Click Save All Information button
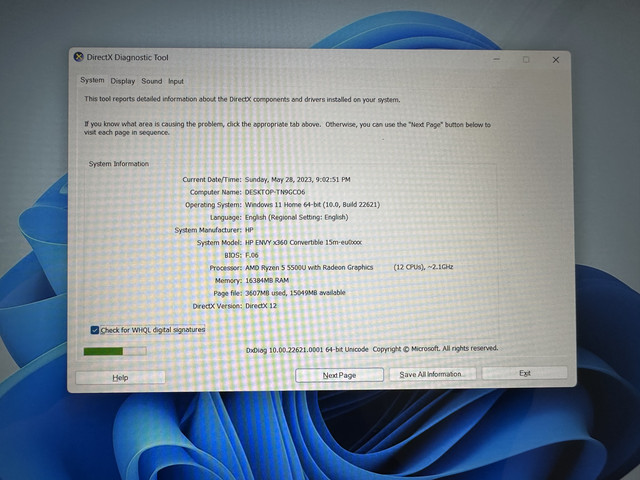Viewport: 640px width, 480px height. (x=432, y=374)
